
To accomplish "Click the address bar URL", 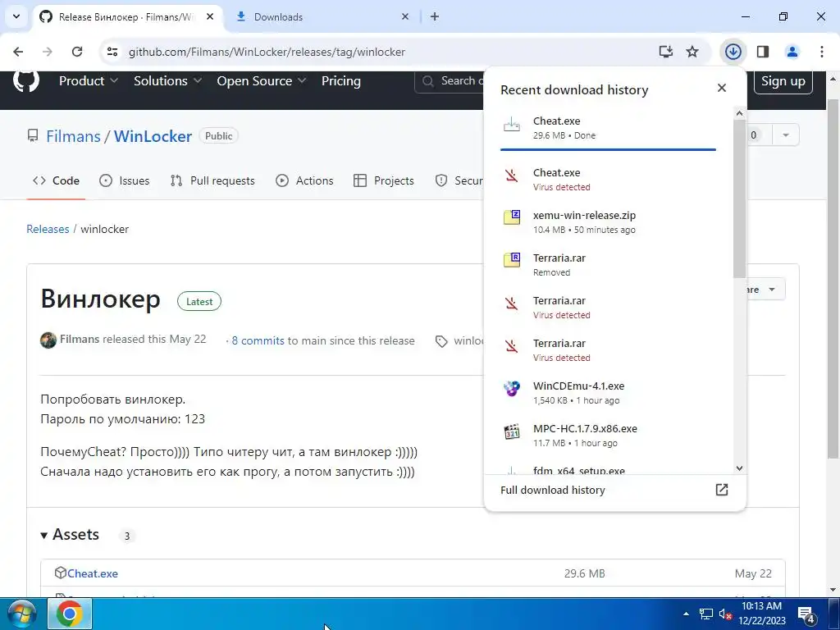I will point(267,52).
